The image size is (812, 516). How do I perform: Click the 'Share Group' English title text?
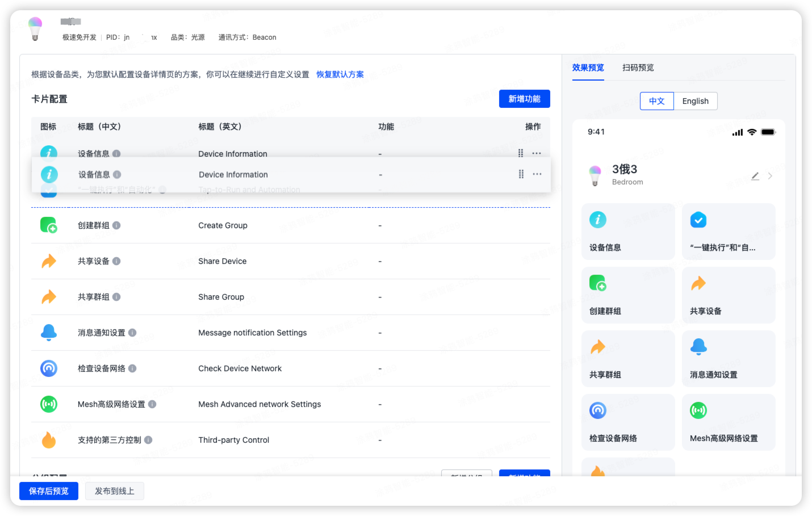[x=221, y=297]
